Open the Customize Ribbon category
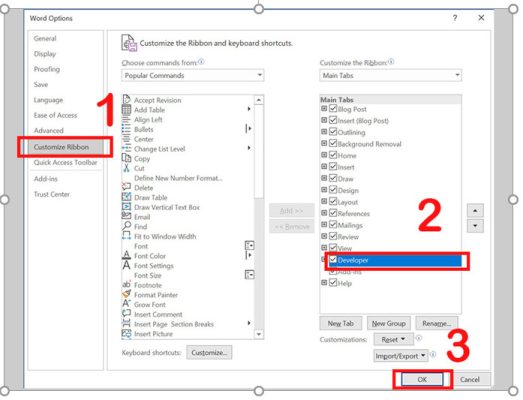 pyautogui.click(x=61, y=147)
